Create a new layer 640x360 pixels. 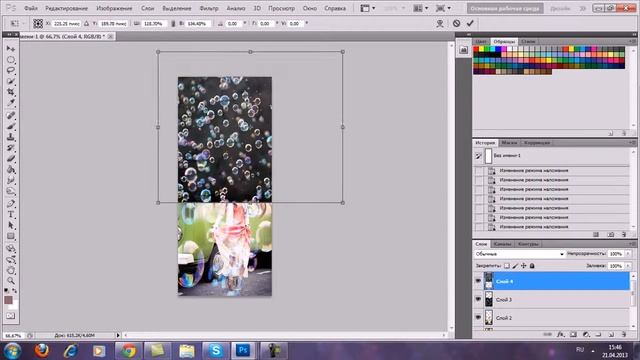pos(611,334)
